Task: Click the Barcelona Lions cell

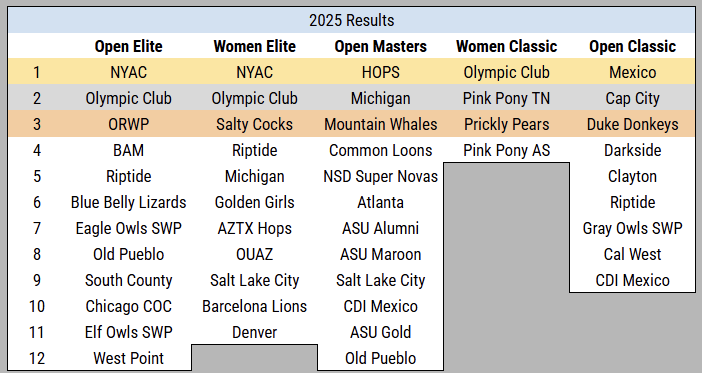Action: (255, 306)
